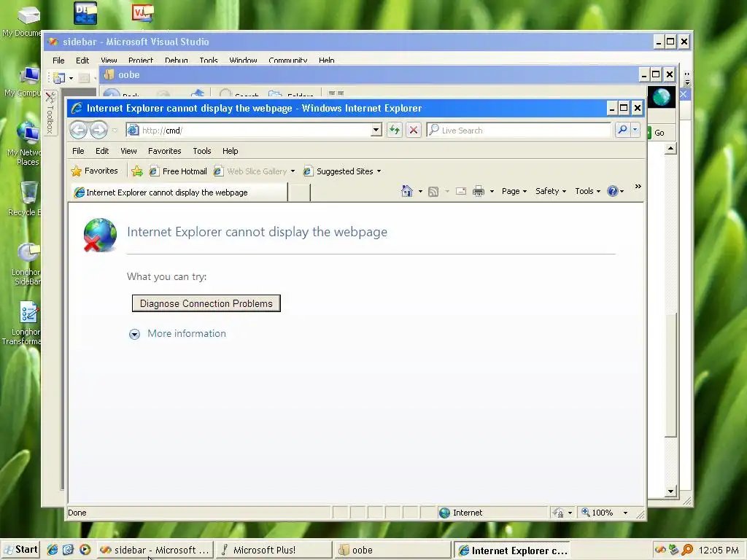The width and height of the screenshot is (747, 560).
Task: Open the File menu in Internet Explorer
Action: 78,151
